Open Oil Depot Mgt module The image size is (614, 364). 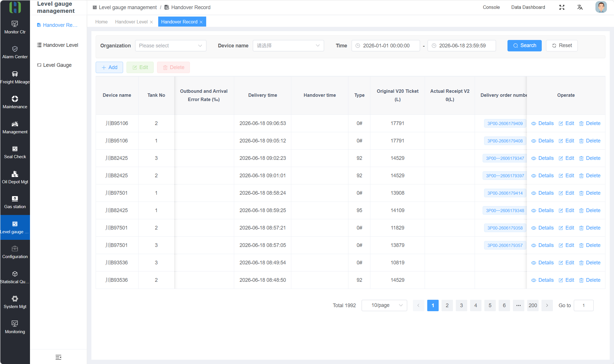[15, 177]
